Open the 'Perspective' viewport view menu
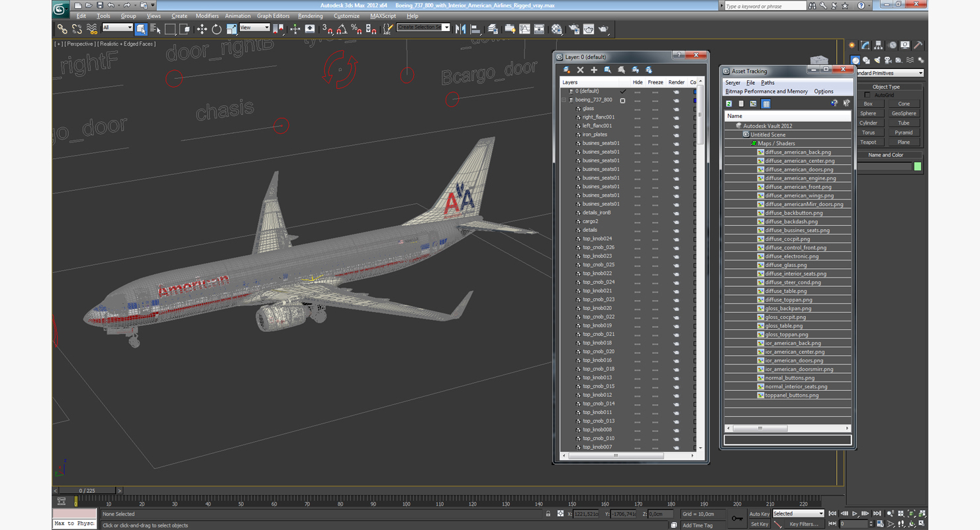This screenshot has height=530, width=980. 80,44
